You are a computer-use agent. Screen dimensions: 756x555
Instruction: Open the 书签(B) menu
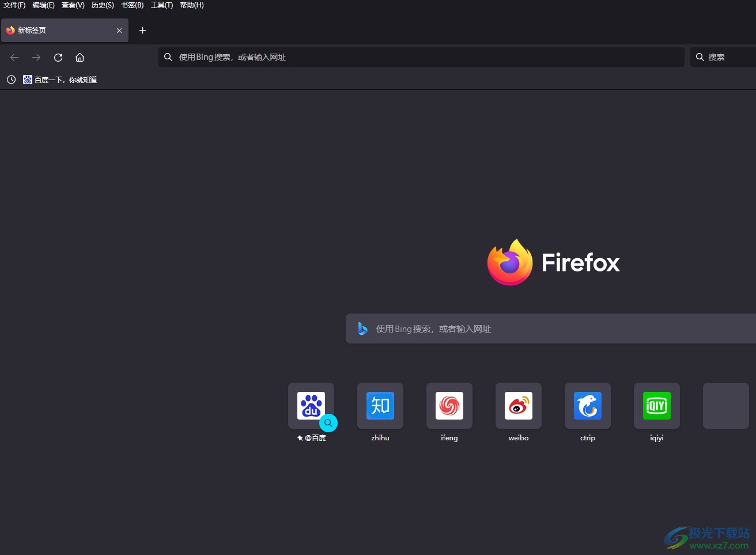(x=133, y=5)
